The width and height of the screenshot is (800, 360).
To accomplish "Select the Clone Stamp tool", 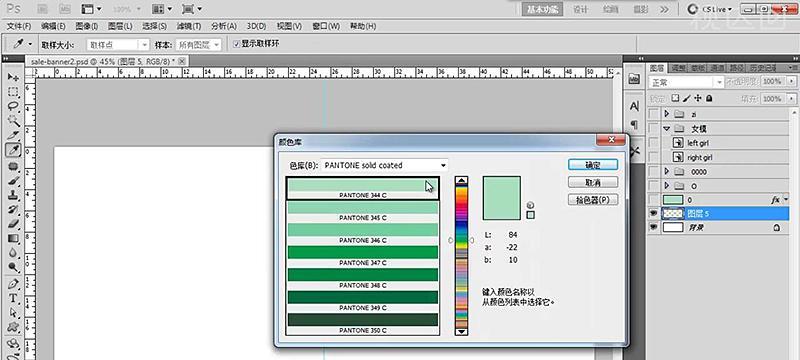I will coord(13,195).
